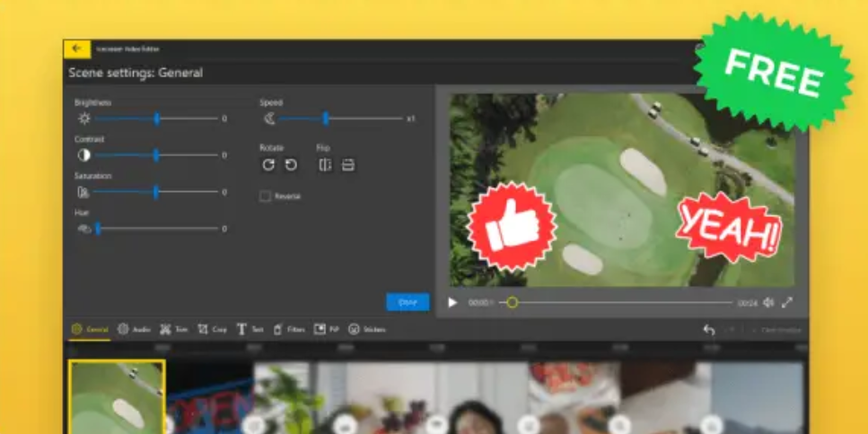Click the 00:24 duration text
The height and width of the screenshot is (434, 868).
click(748, 303)
